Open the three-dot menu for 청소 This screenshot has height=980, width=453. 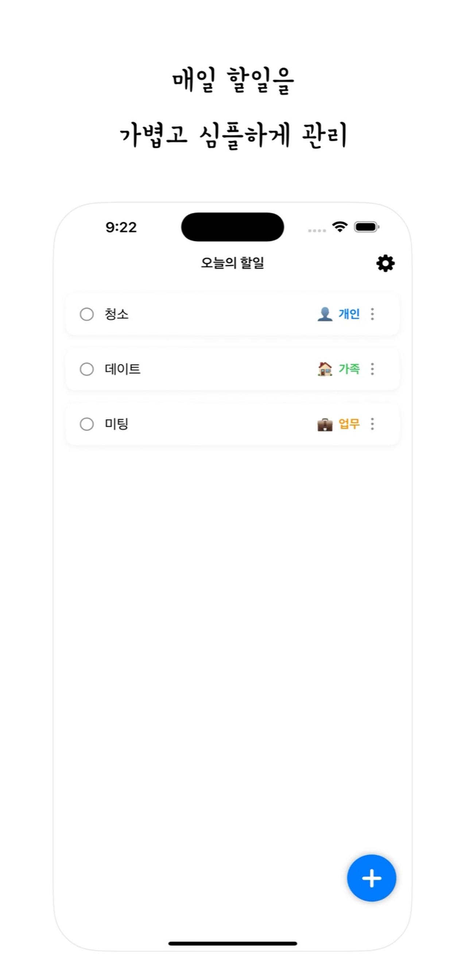click(x=372, y=314)
